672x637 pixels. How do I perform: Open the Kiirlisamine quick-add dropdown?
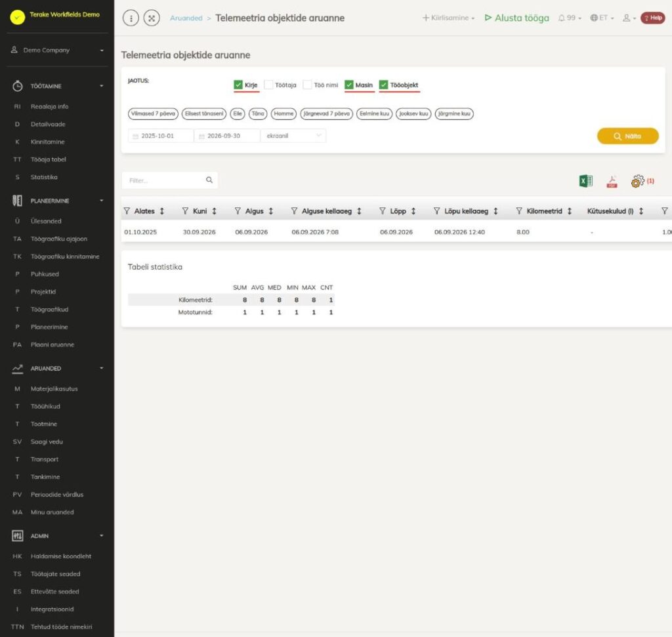click(x=448, y=18)
